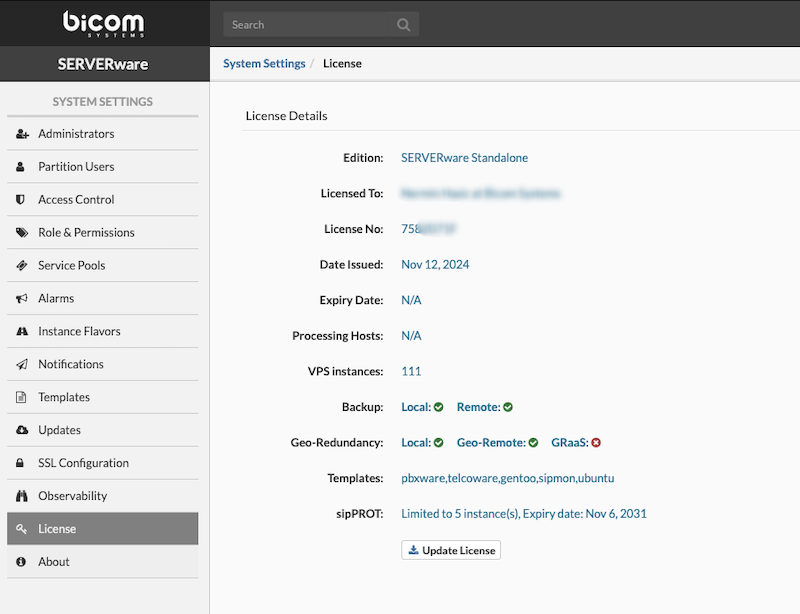Navigate to System Settings breadcrumb link

[264, 64]
